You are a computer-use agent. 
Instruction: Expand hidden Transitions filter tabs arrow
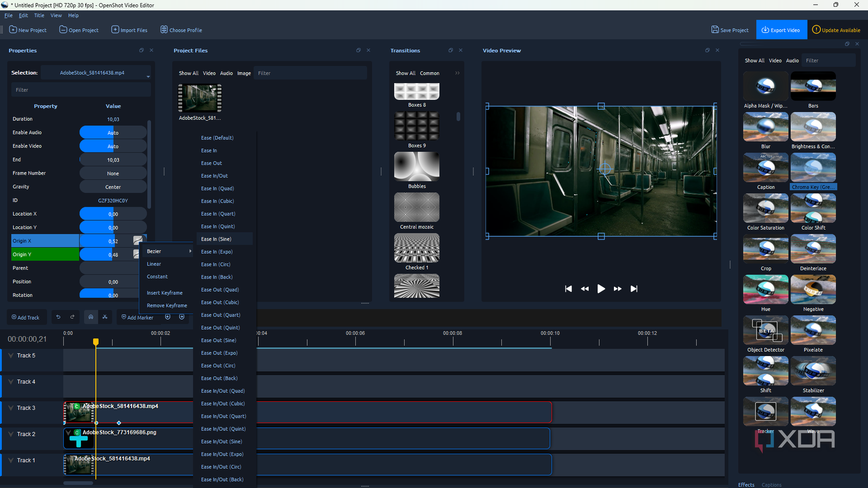point(457,73)
